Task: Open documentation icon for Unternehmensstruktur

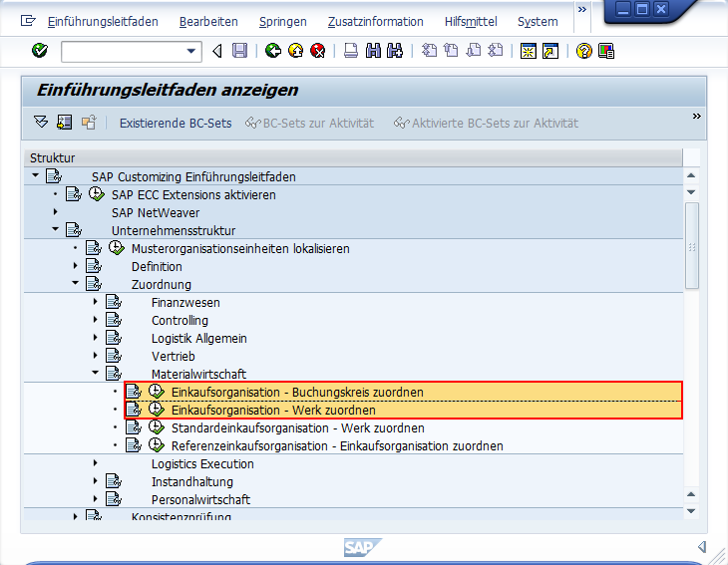Action: 74,229
